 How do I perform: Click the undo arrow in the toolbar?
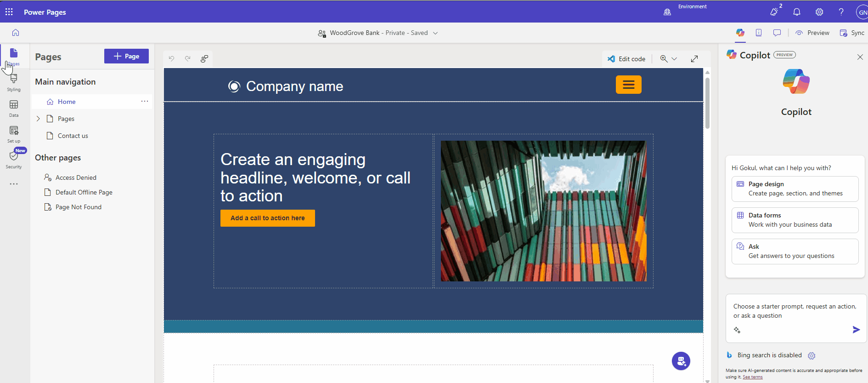coord(171,58)
